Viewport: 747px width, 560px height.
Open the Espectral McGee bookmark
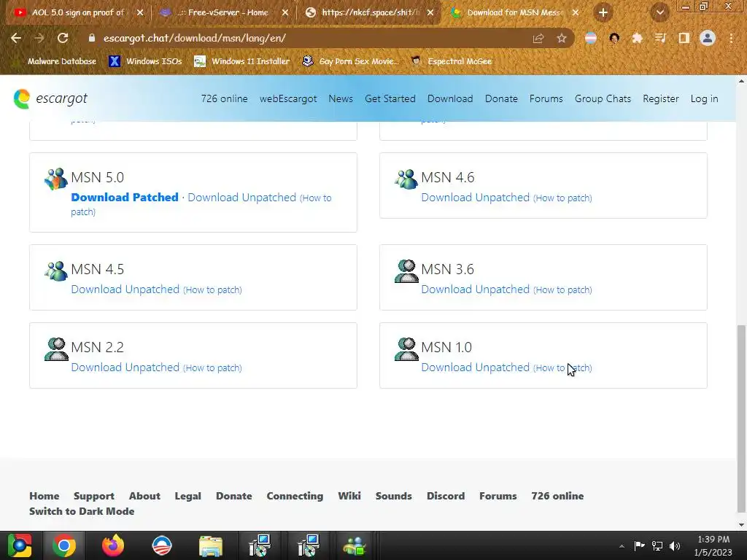(x=451, y=61)
